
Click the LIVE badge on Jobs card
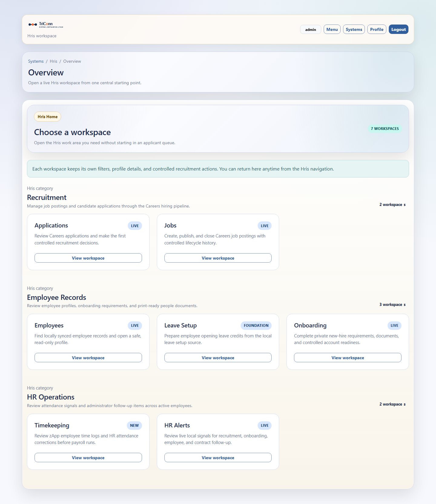[x=265, y=226]
